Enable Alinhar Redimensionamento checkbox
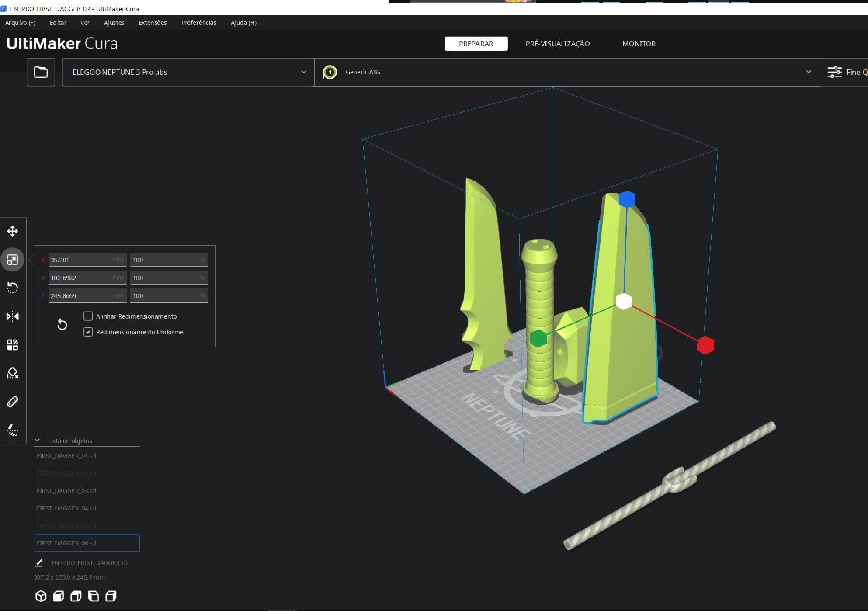Viewport: 868px width, 611px height. (x=88, y=316)
